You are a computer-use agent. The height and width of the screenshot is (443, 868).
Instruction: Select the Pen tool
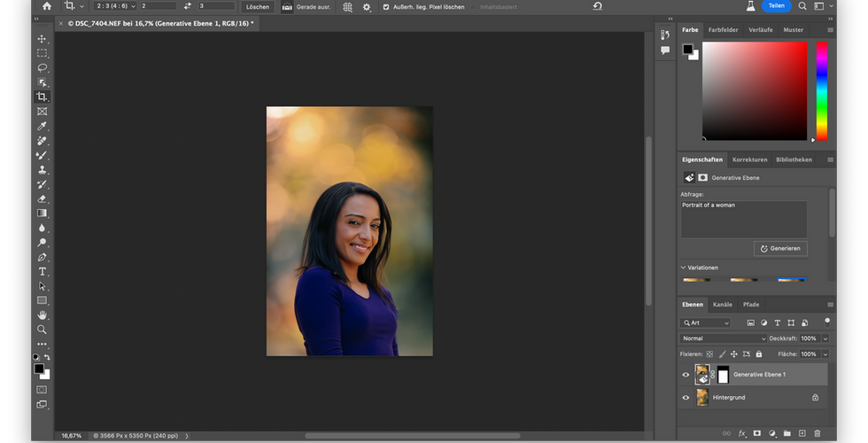(42, 257)
